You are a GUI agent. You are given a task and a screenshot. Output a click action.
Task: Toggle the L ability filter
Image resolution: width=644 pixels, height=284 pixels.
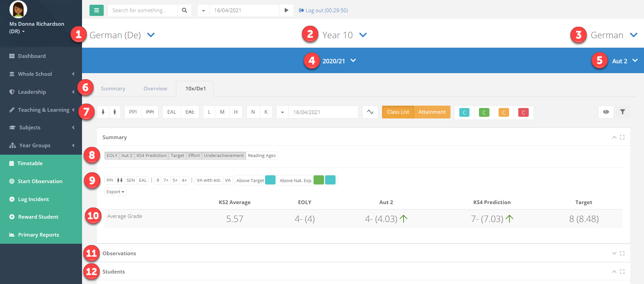click(x=209, y=112)
